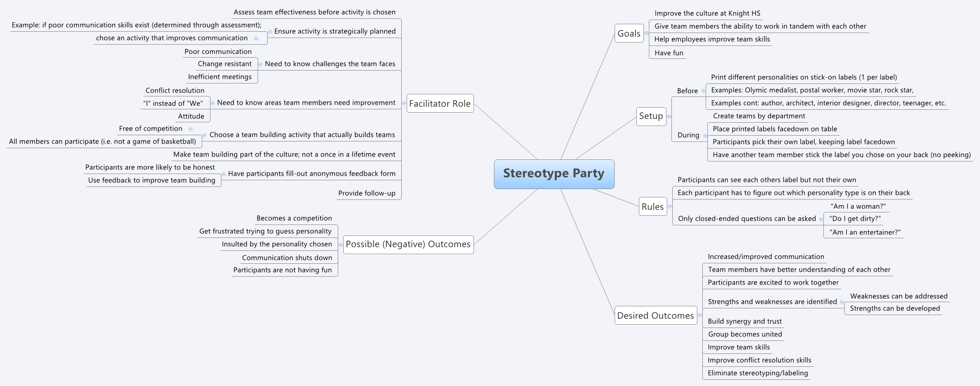Viewport: 980px width, 386px height.
Task: Collapse the Only closed-ended questions branch
Action: click(821, 218)
